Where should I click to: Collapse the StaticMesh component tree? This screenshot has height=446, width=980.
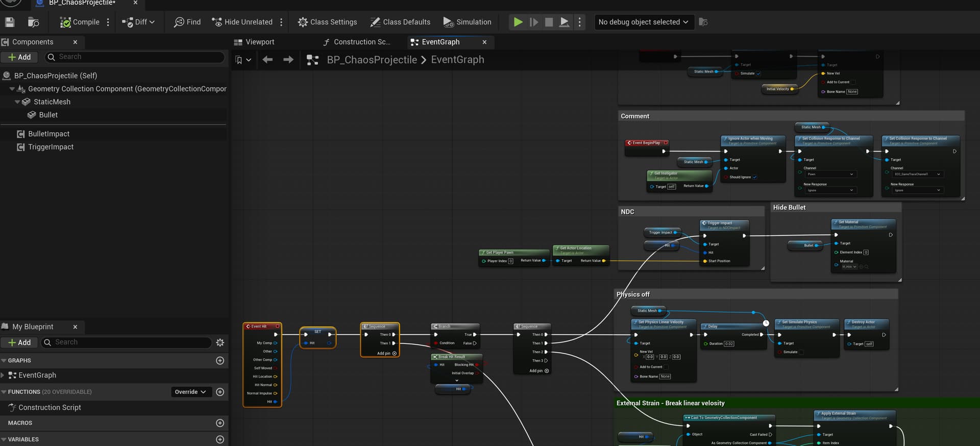click(x=17, y=102)
